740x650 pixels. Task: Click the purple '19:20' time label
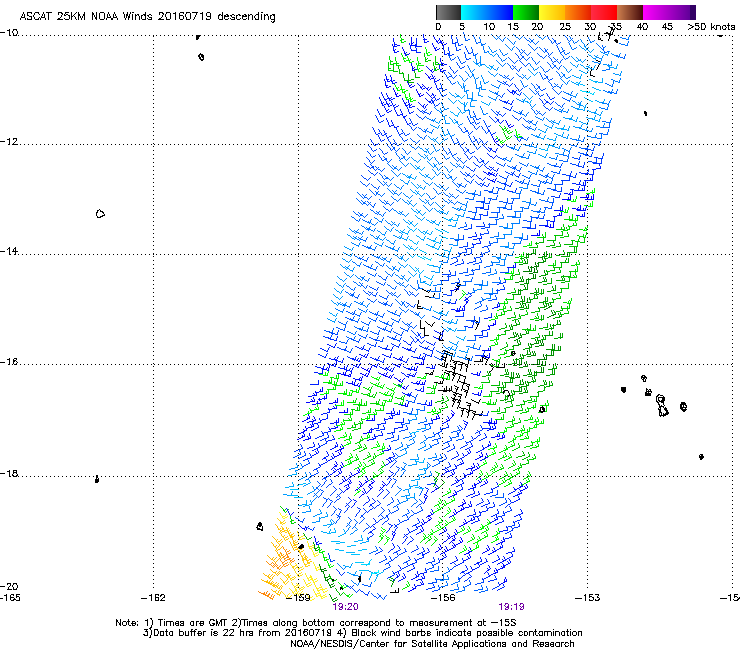[x=345, y=607]
